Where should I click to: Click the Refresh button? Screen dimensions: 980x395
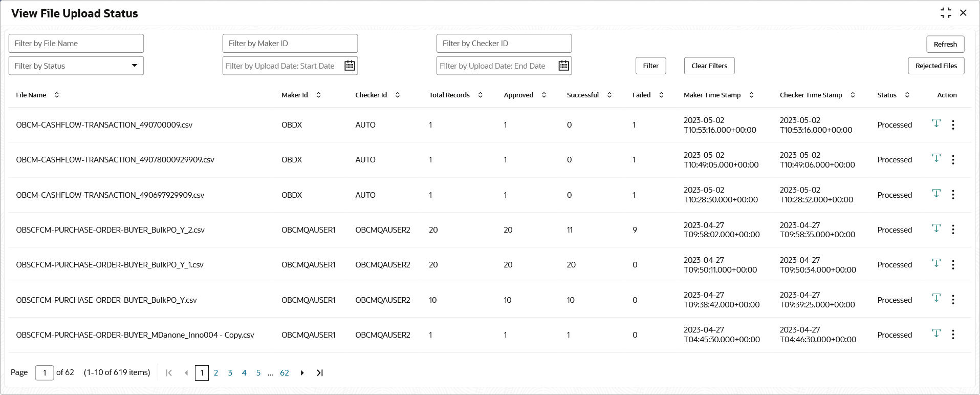tap(945, 44)
